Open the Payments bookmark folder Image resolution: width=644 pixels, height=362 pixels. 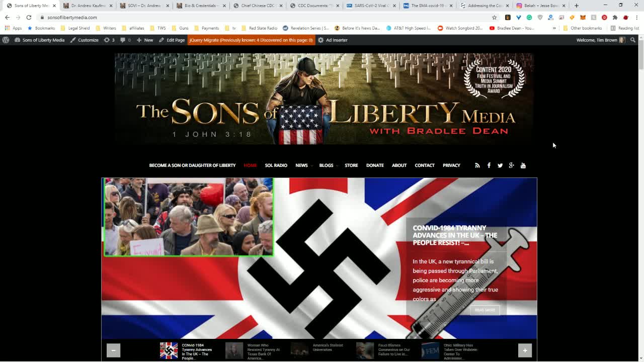tap(206, 28)
